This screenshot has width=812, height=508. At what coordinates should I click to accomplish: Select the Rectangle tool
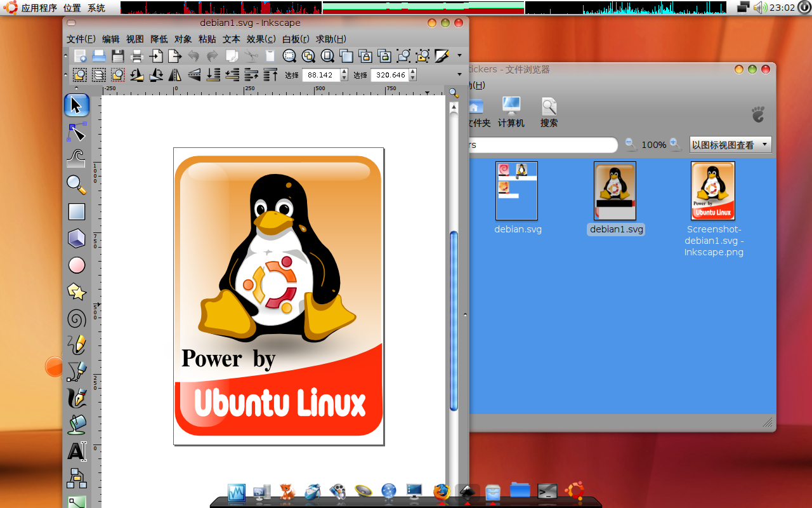tap(77, 211)
